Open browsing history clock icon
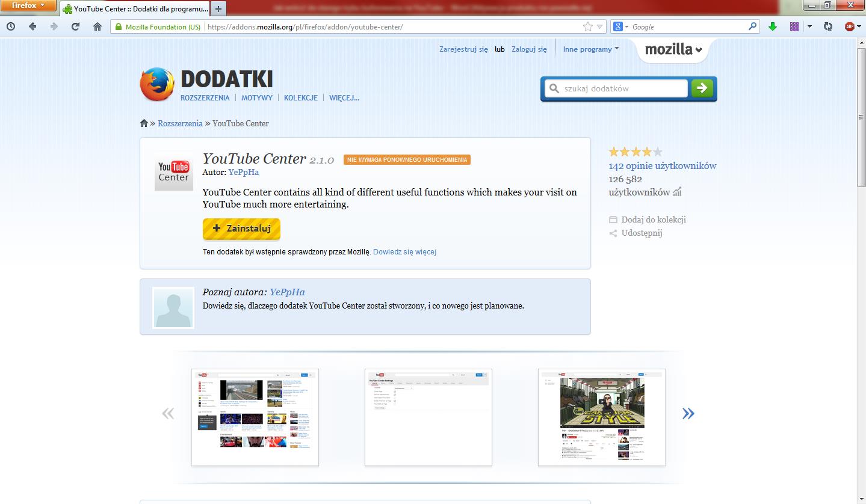The height and width of the screenshot is (504, 866). coord(10,26)
